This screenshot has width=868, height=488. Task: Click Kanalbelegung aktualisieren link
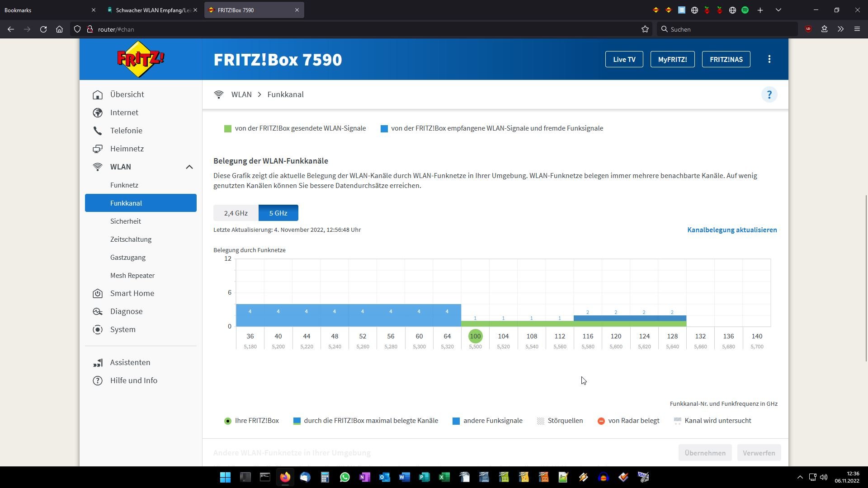click(x=731, y=230)
